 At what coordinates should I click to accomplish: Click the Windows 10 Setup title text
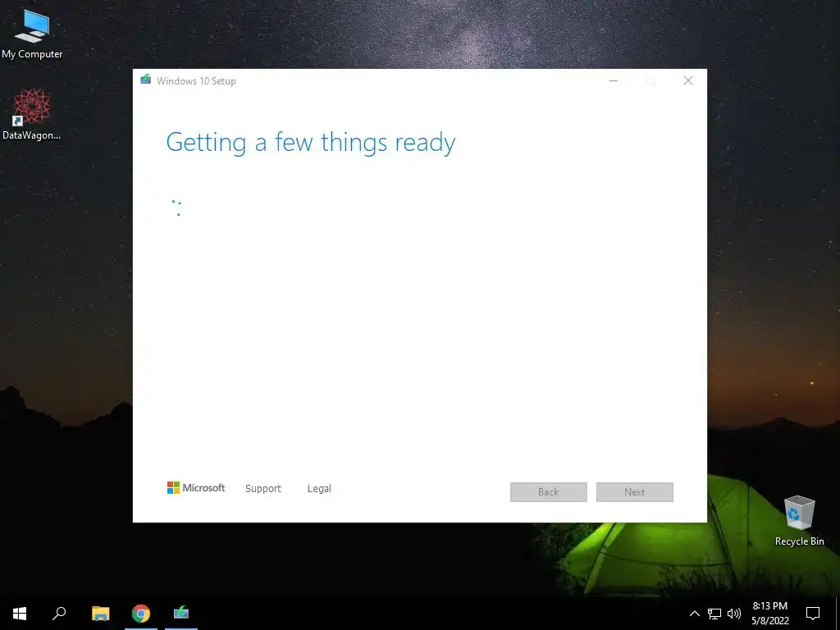pyautogui.click(x=196, y=81)
